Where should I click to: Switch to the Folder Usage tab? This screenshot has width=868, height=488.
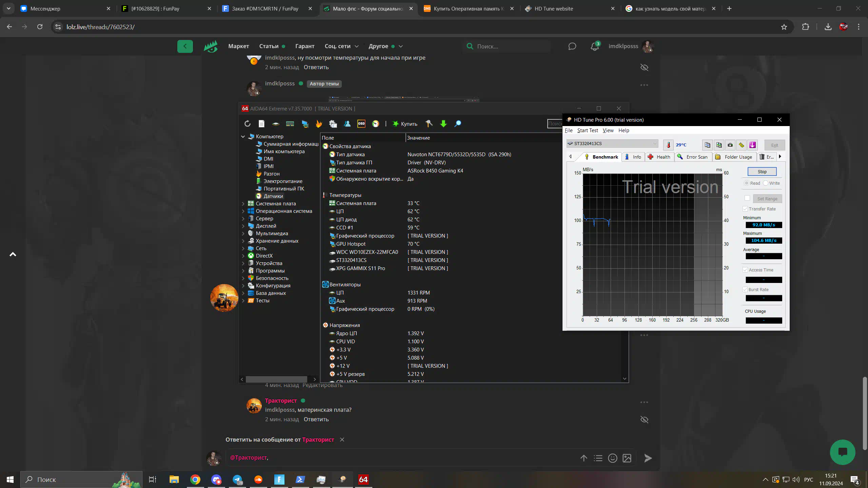734,157
